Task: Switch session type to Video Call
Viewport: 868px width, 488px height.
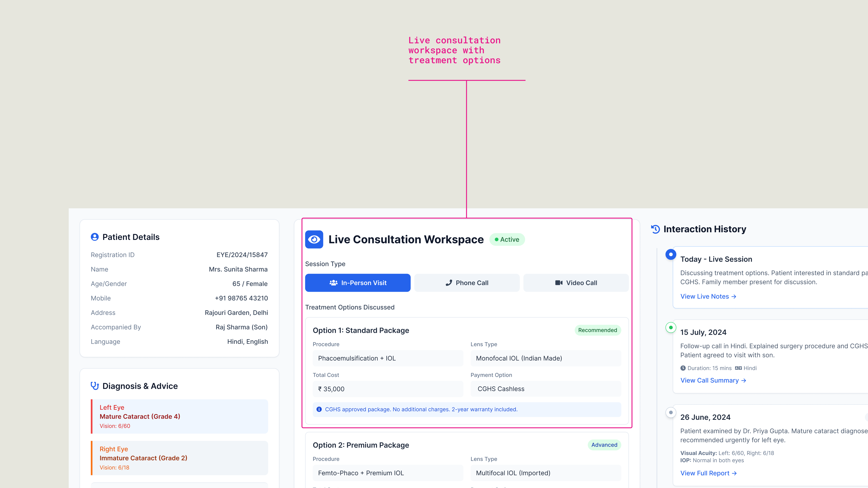Action: point(576,283)
